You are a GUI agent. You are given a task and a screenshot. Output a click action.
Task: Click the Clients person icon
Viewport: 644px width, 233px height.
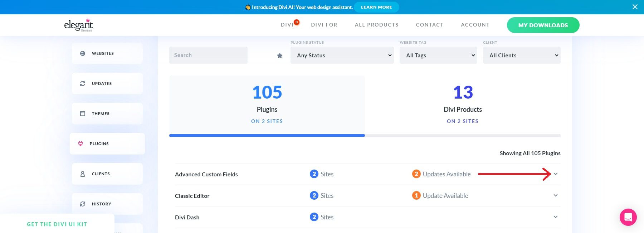[x=83, y=174]
